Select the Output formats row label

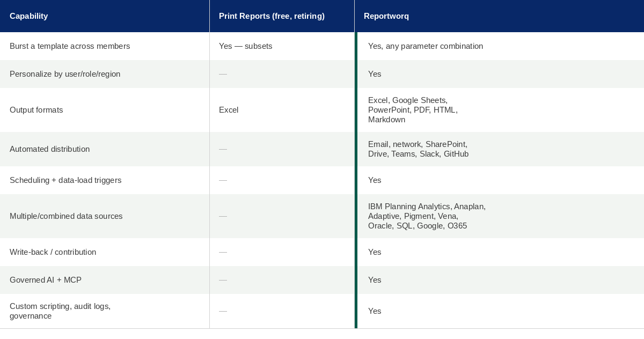[36, 110]
